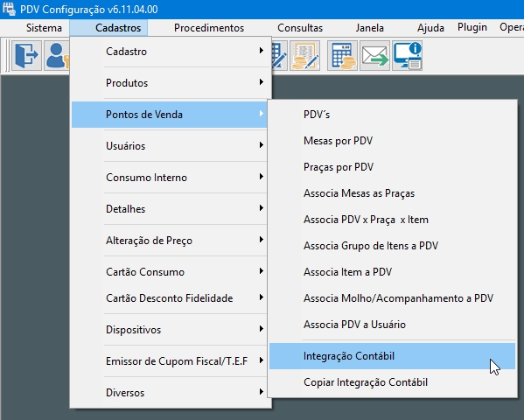Open Associa Mesas as Praças
The height and width of the screenshot is (420, 524).
click(392, 193)
